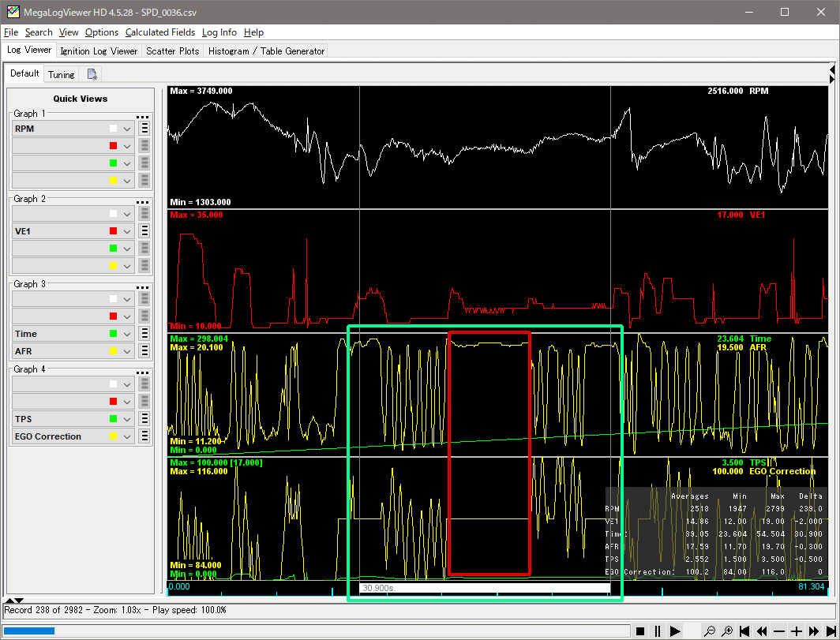Click the yellow color swatch for AFR
The width and height of the screenshot is (840, 640).
coord(114,351)
